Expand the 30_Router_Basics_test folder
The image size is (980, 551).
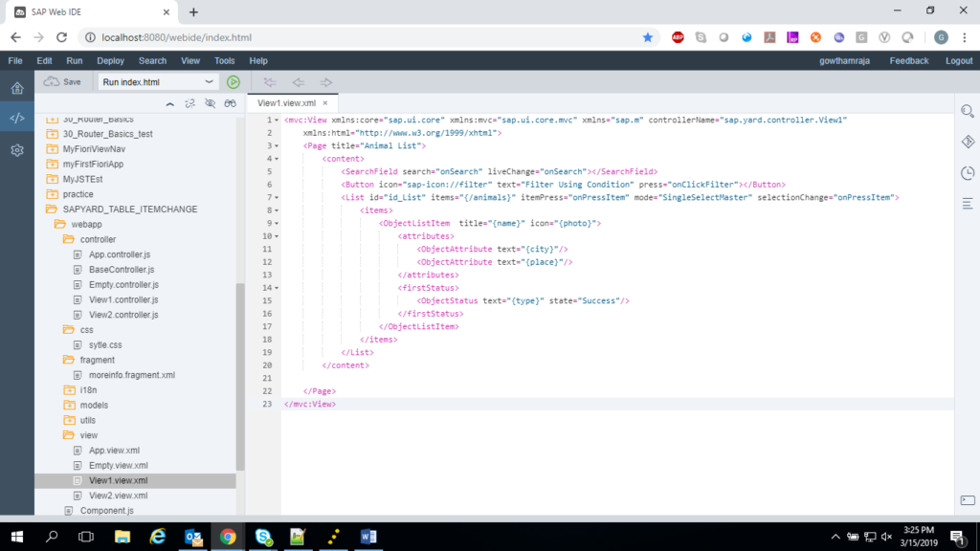(53, 134)
